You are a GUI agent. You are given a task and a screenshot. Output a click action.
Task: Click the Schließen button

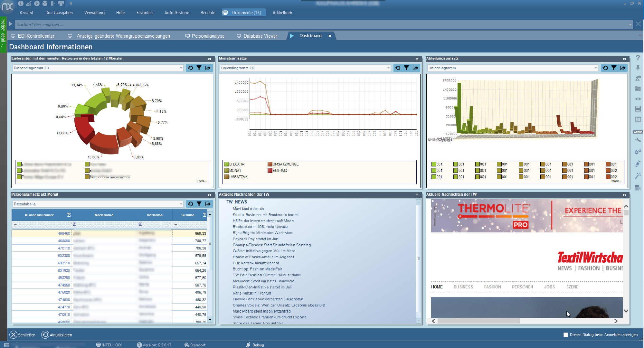23,335
